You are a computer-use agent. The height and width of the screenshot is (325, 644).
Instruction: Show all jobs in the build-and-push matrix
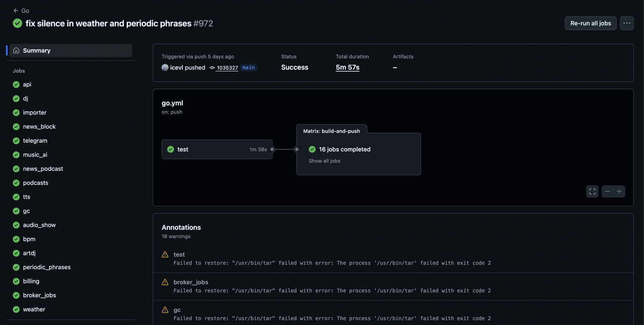click(x=324, y=161)
